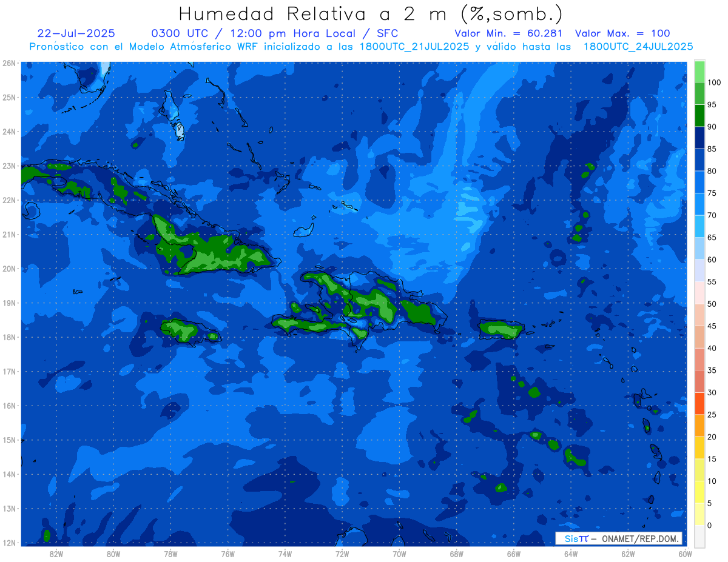Click the light green swatch above 100
Screen dimensions: 728x562
click(x=699, y=72)
